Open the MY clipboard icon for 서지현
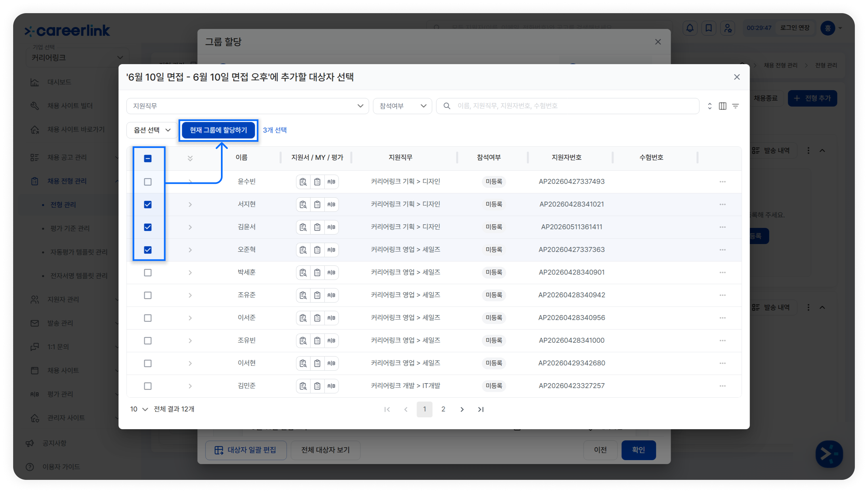 (x=317, y=205)
